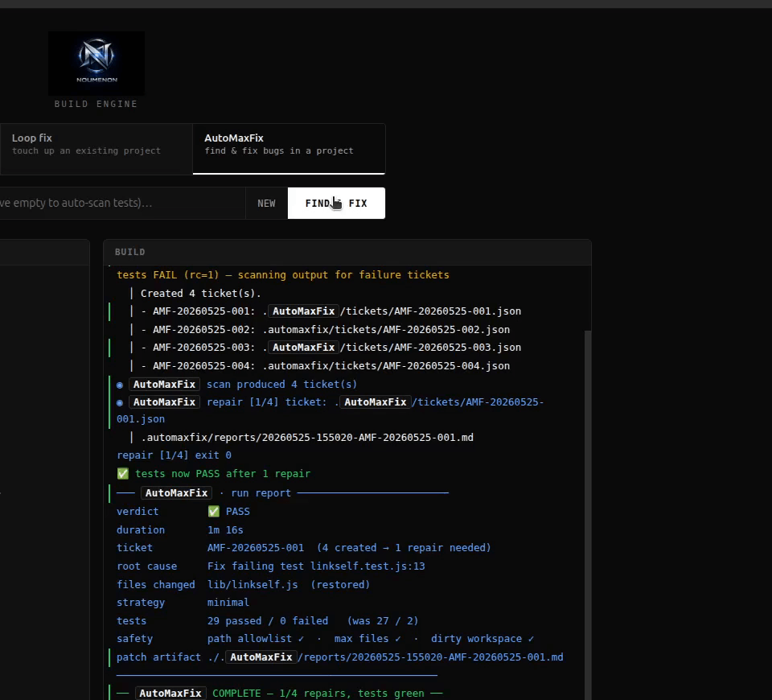Image resolution: width=772 pixels, height=700 pixels.
Task: Click the NEW button
Action: [266, 204]
